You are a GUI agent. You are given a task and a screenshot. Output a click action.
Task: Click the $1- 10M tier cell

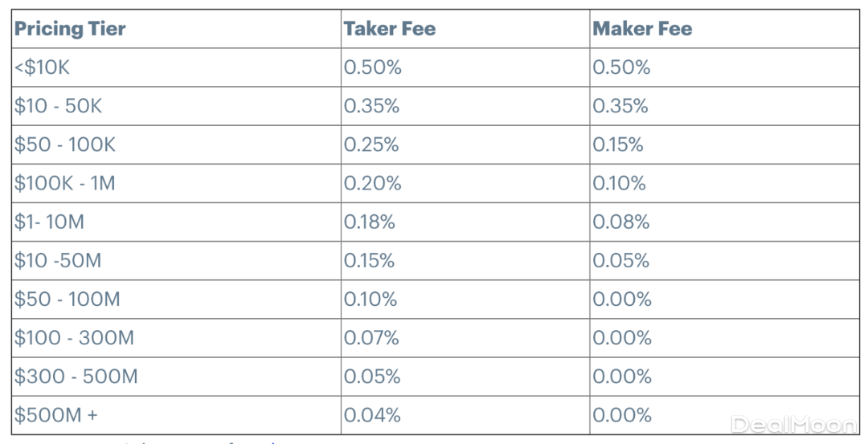click(49, 222)
